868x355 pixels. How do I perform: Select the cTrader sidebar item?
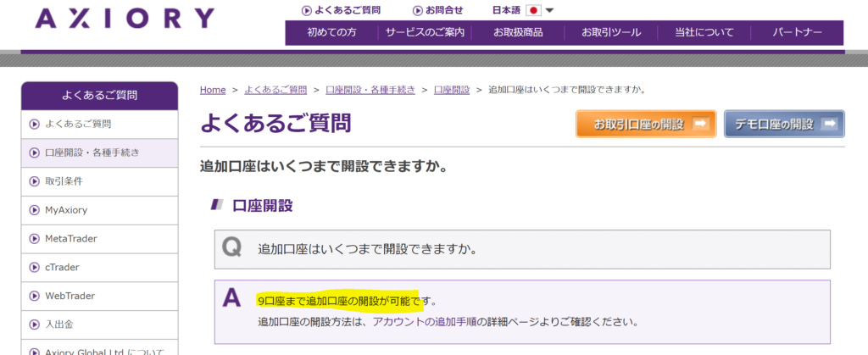[x=100, y=268]
